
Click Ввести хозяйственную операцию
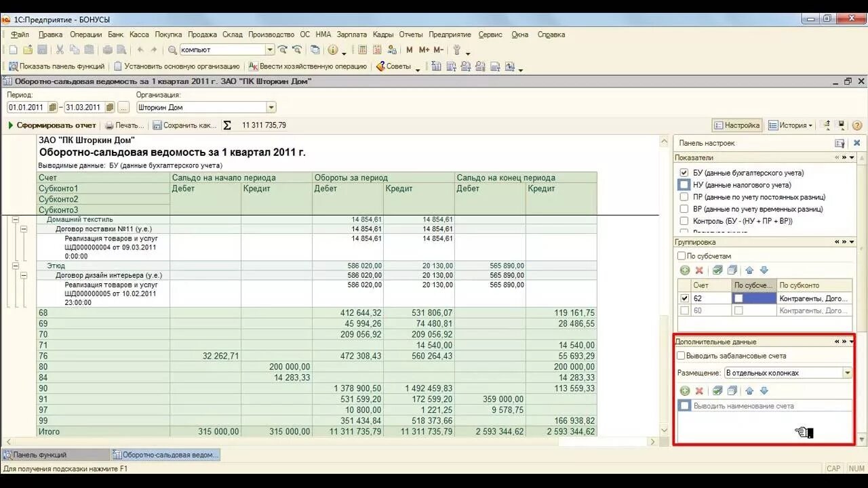pyautogui.click(x=308, y=66)
